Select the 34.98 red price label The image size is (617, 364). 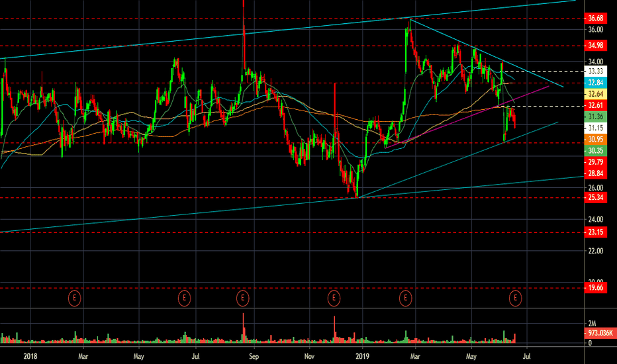tap(596, 45)
